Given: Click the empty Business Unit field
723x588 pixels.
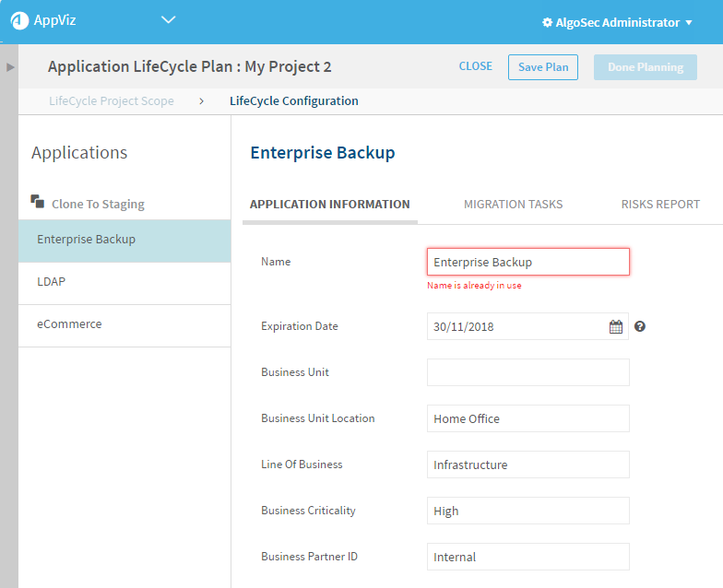Looking at the screenshot, I should click(x=527, y=372).
